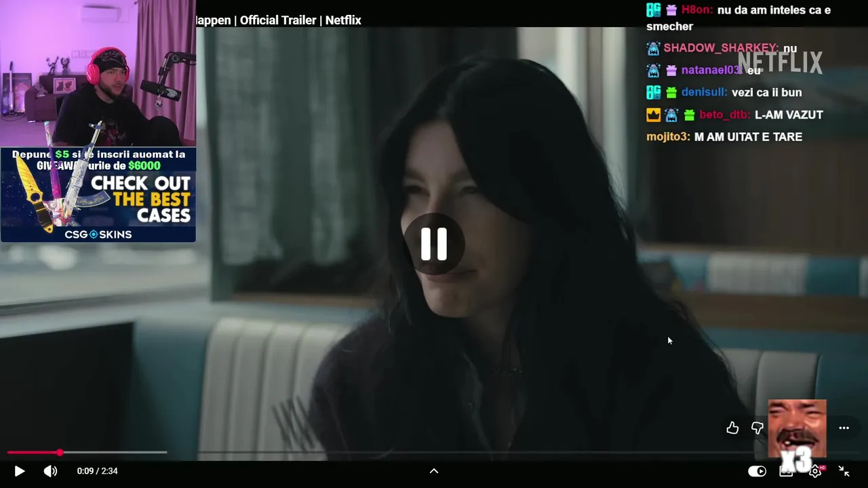
Task: Click the SHADOW_SHARKEY username in chat
Action: coord(721,48)
